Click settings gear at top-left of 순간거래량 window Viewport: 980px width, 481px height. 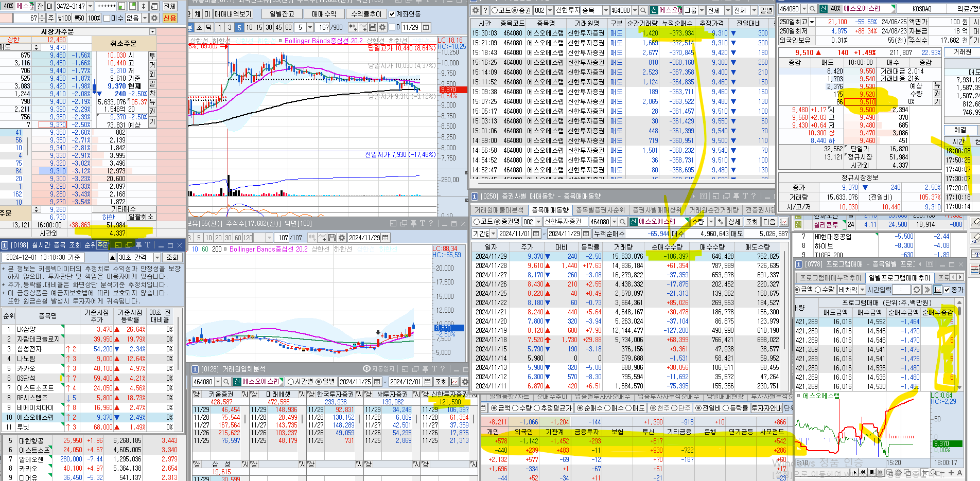click(476, 10)
